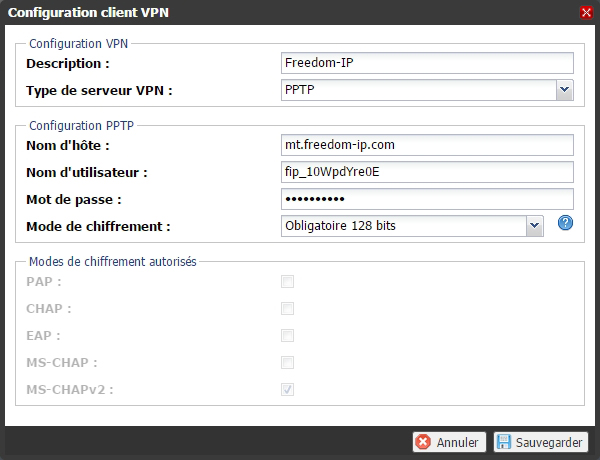Viewport: 600px width, 460px height.
Task: Click the floppy disk save icon
Action: pos(503,441)
